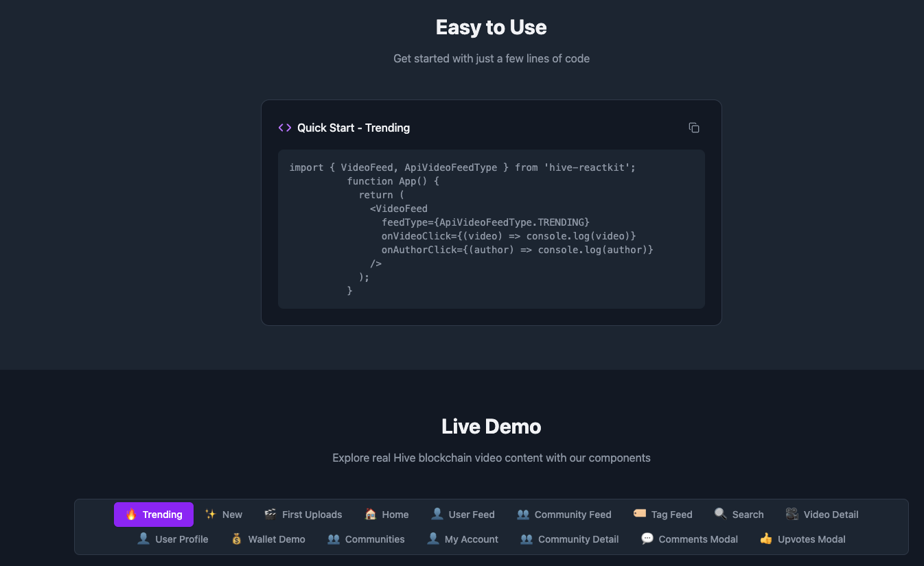This screenshot has height=566, width=924.
Task: Switch to the New tab
Action: pos(224,515)
